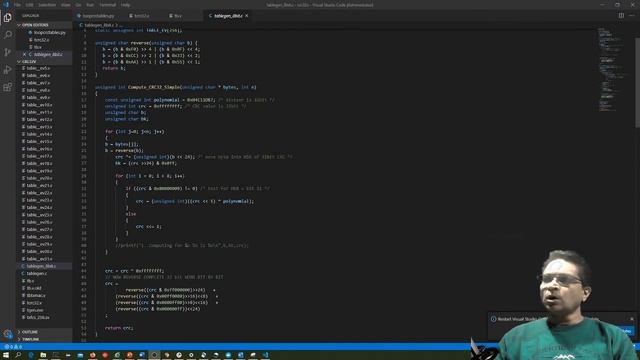
Task: Open the editor More Actions ellipsis
Action: coord(632,16)
